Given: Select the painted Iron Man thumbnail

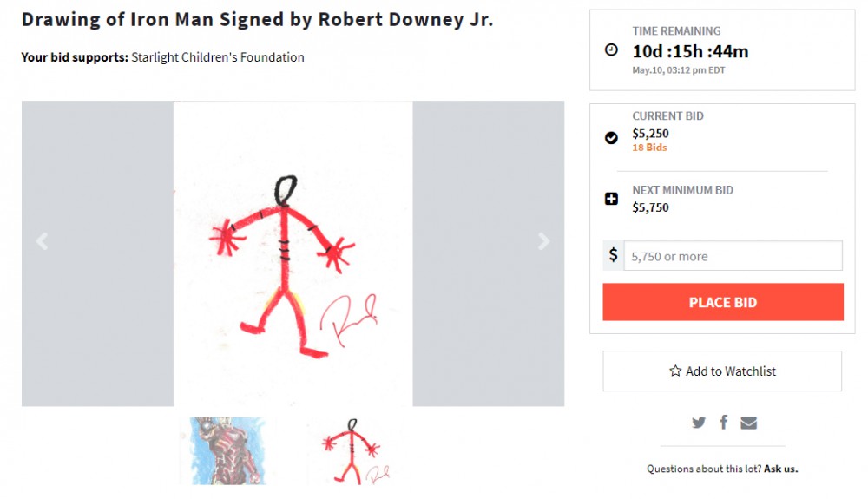Looking at the screenshot, I should click(x=227, y=450).
